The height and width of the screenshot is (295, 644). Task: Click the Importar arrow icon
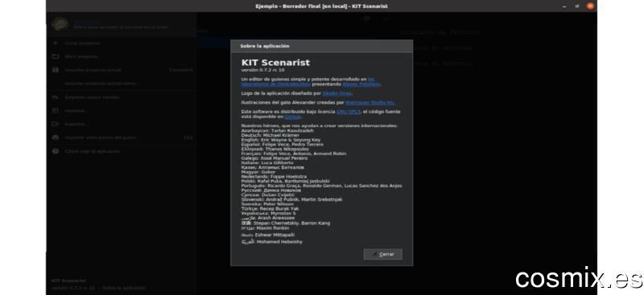click(x=56, y=110)
